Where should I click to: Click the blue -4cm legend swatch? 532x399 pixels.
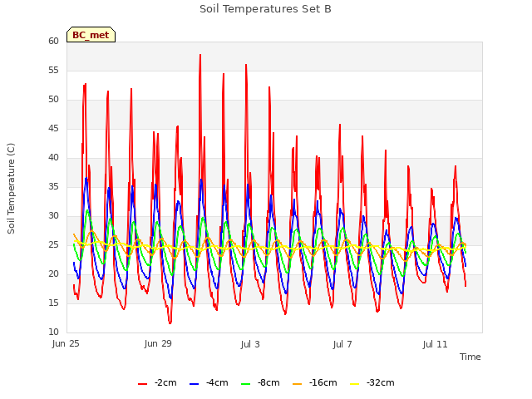pos(194,384)
